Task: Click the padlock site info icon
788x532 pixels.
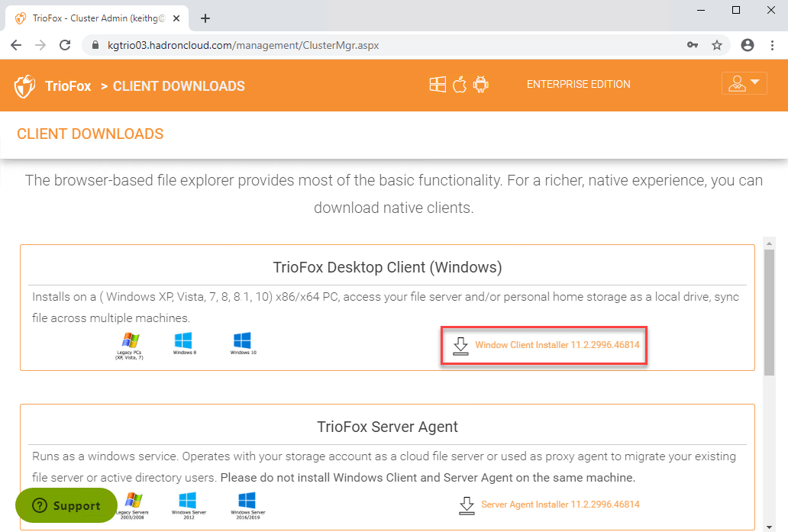Action: point(95,45)
